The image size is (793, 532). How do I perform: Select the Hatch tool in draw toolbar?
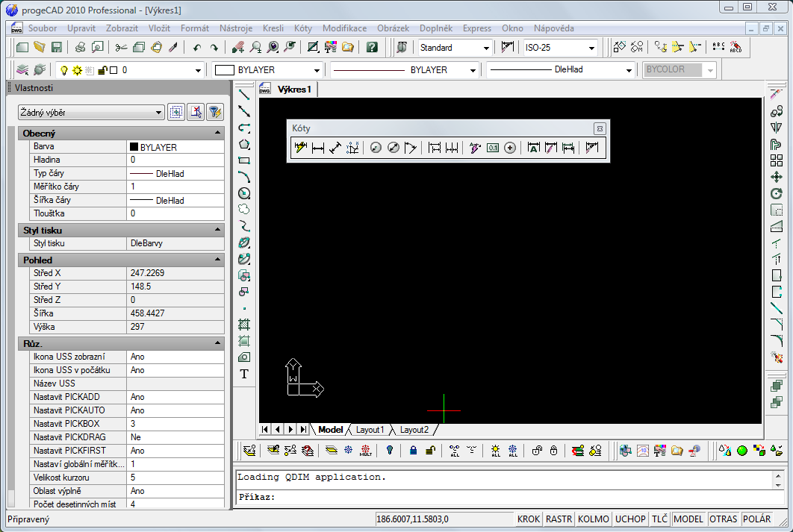244,325
